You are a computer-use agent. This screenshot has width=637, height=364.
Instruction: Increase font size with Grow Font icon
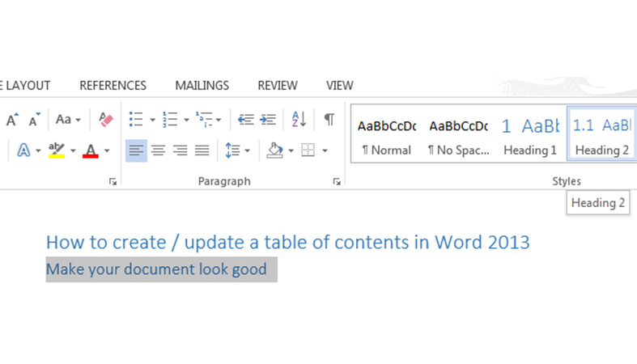12,119
